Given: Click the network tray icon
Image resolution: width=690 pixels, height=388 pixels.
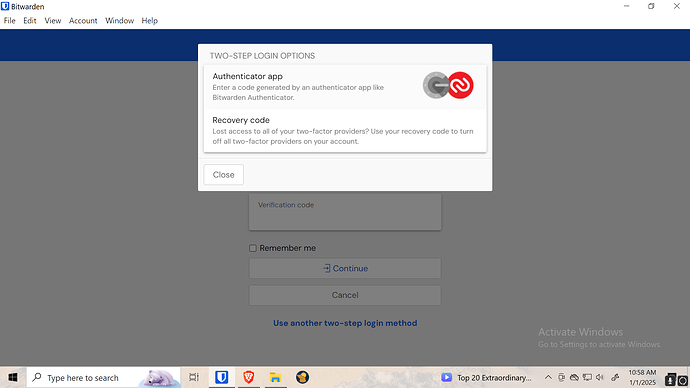Looking at the screenshot, I should (x=587, y=377).
